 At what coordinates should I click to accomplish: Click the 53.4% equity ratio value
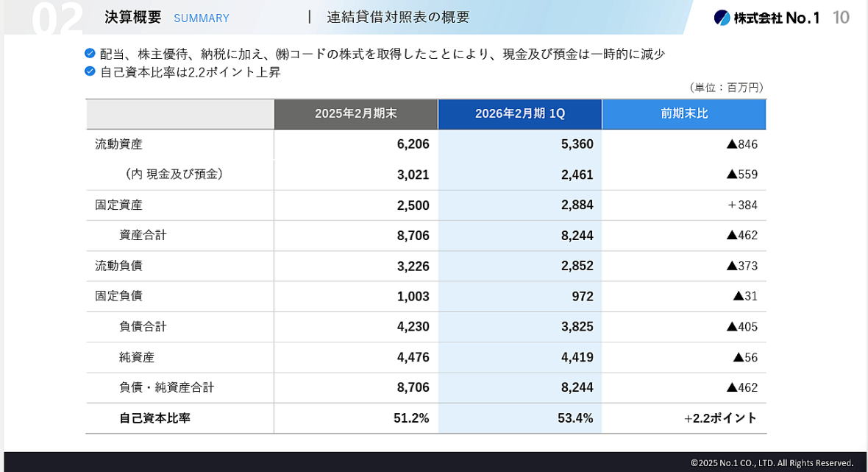point(575,418)
